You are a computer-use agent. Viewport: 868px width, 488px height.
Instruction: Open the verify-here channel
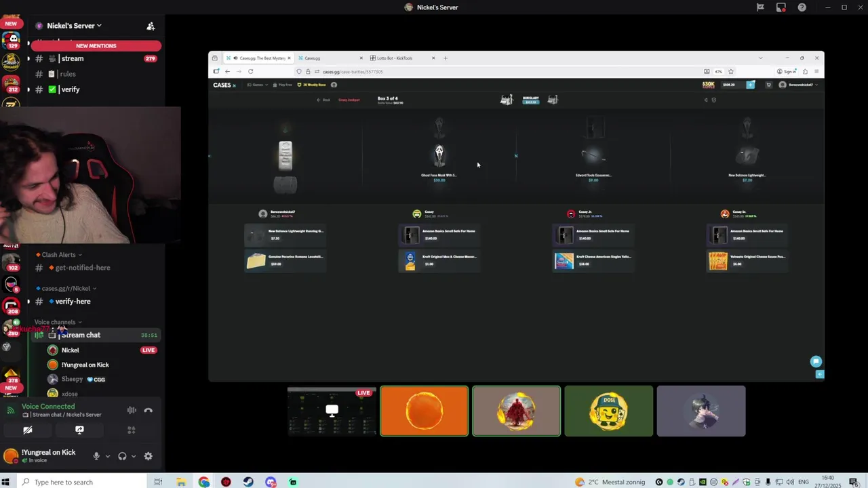click(95, 301)
